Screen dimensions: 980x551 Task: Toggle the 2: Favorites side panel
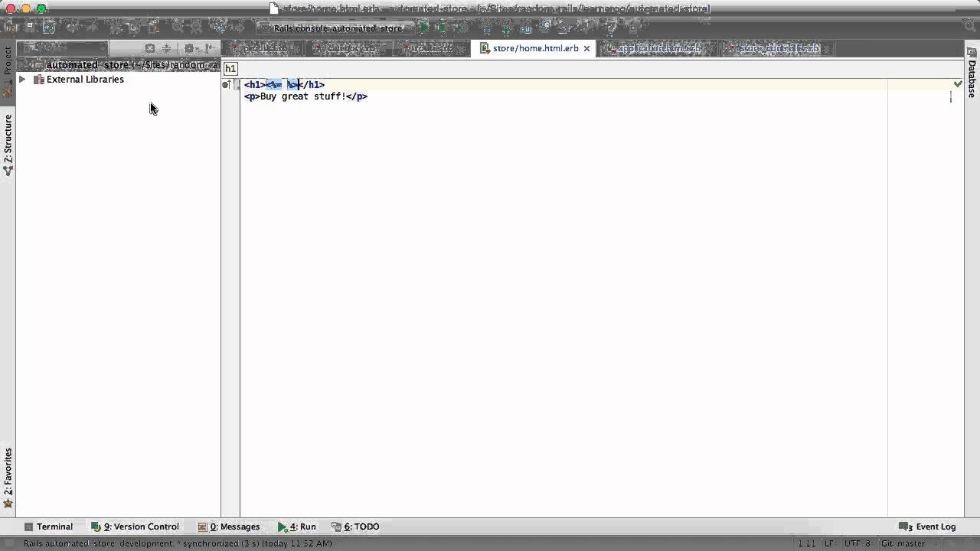click(x=8, y=478)
